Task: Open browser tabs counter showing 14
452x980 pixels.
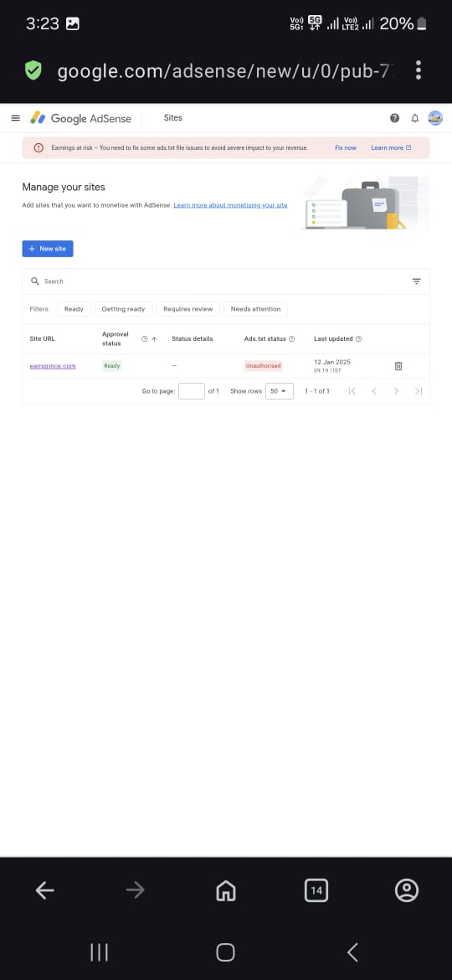Action: (x=316, y=890)
